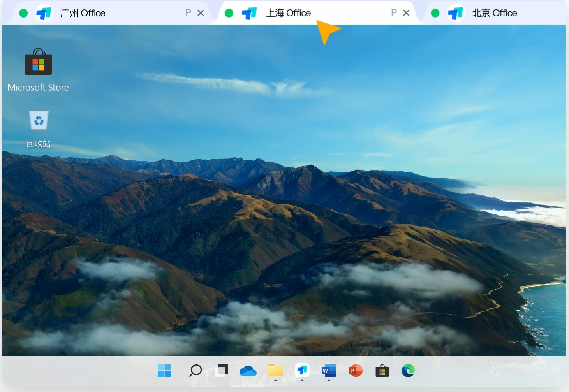Image resolution: width=569 pixels, height=392 pixels.
Task: Open the remote desktop app in taskbar
Action: (x=302, y=370)
